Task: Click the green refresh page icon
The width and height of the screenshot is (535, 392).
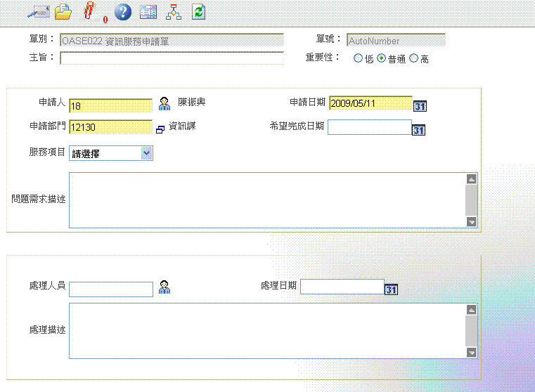Action: pyautogui.click(x=198, y=11)
